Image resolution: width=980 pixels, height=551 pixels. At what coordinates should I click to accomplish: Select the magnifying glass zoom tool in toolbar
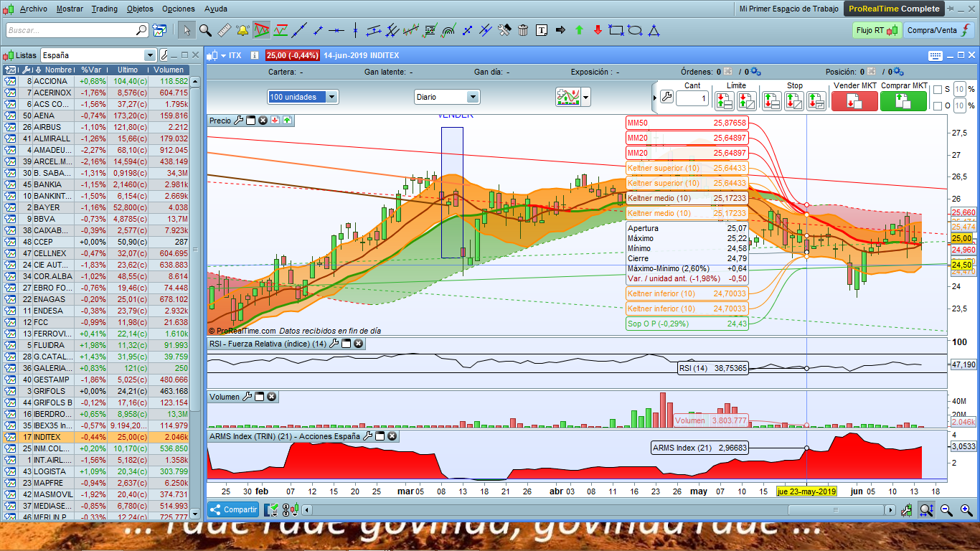[x=205, y=30]
